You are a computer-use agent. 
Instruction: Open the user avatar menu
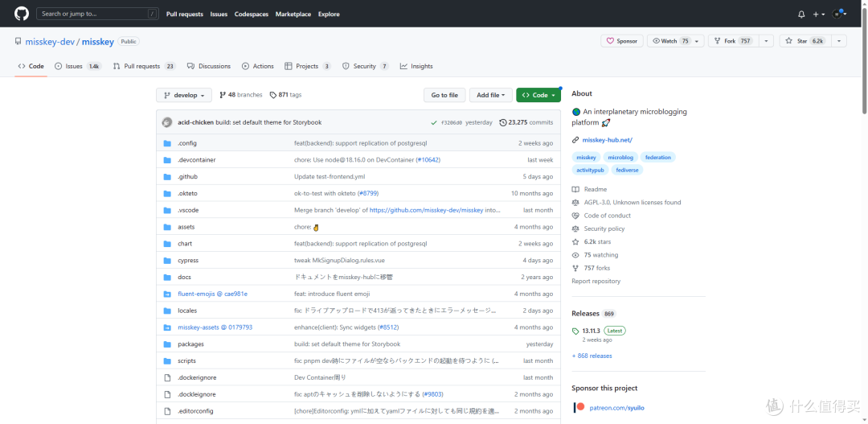(840, 14)
